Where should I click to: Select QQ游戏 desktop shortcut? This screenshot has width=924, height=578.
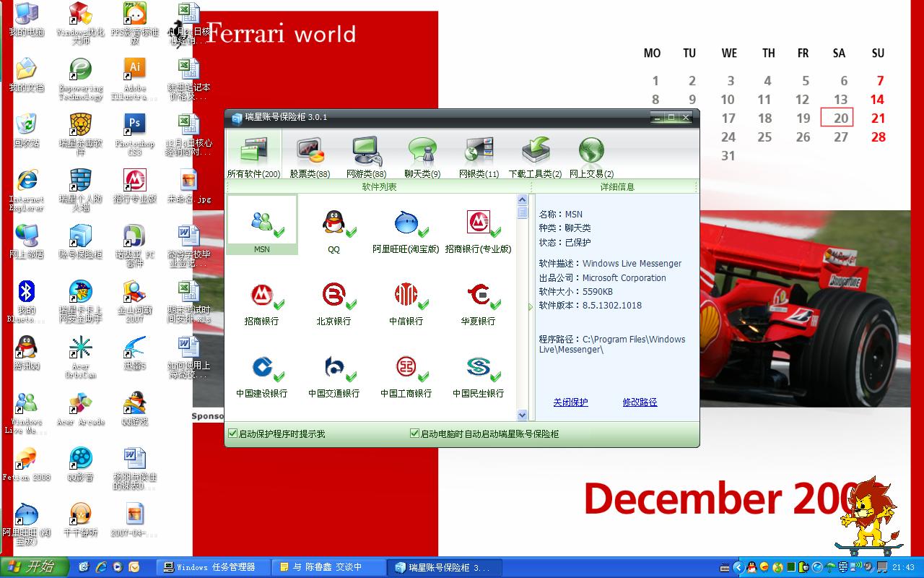point(134,409)
